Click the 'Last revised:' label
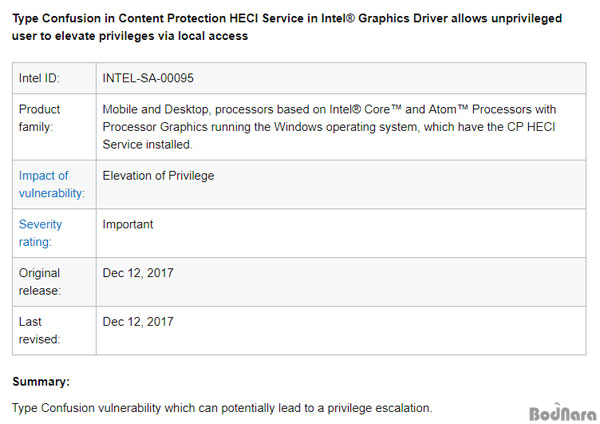600x424 pixels. coord(39,330)
